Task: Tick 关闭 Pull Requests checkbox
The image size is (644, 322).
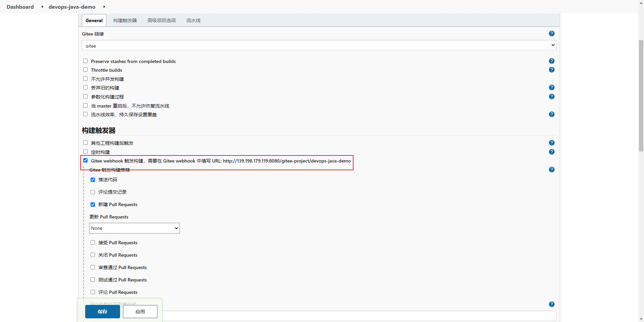Action: [x=93, y=255]
